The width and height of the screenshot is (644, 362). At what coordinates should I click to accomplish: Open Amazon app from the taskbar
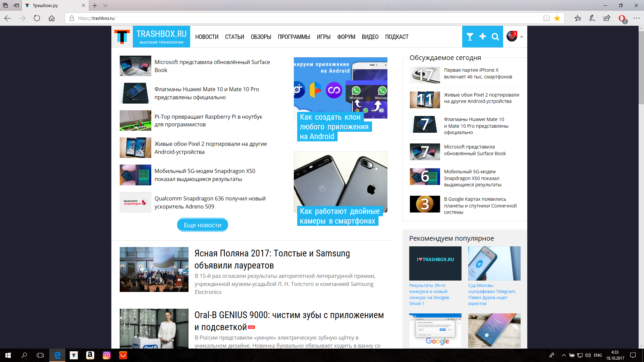(90, 355)
